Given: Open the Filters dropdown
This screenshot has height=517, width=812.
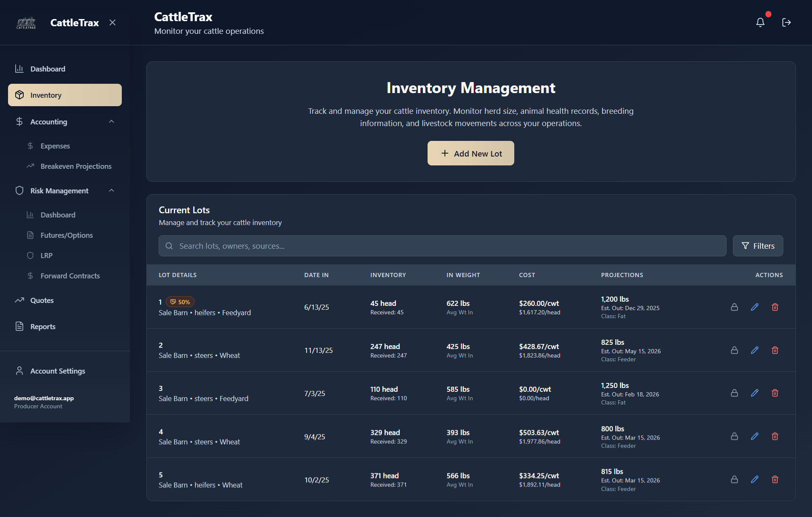Looking at the screenshot, I should 758,246.
